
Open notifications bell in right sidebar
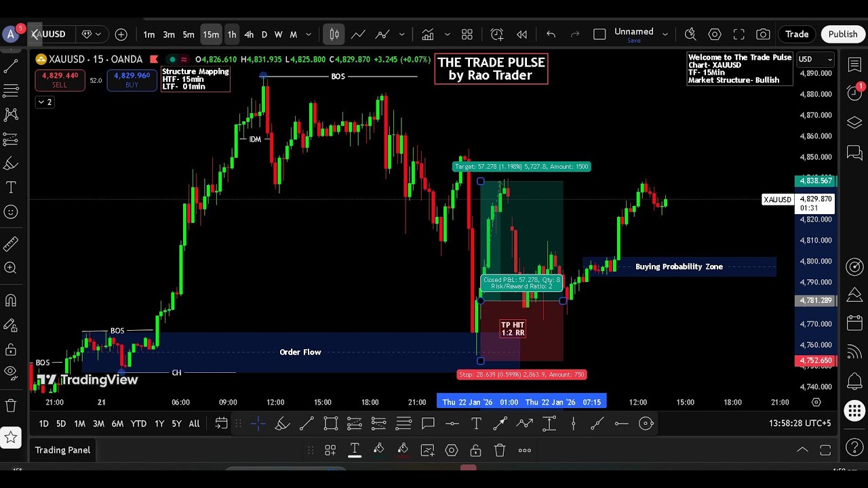click(854, 381)
